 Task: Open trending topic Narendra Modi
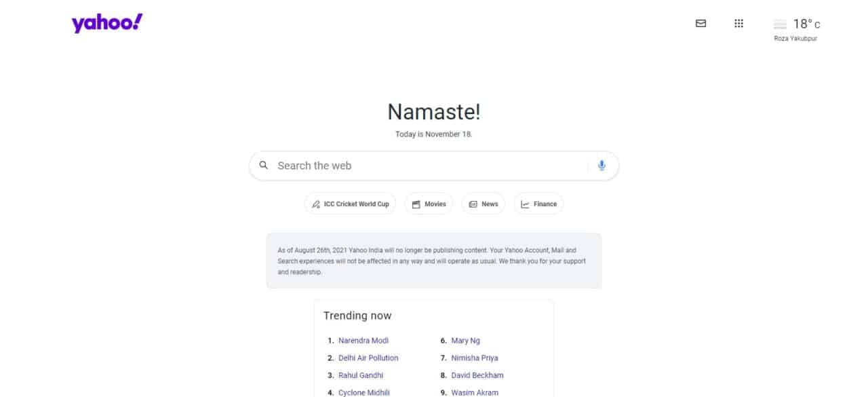363,341
